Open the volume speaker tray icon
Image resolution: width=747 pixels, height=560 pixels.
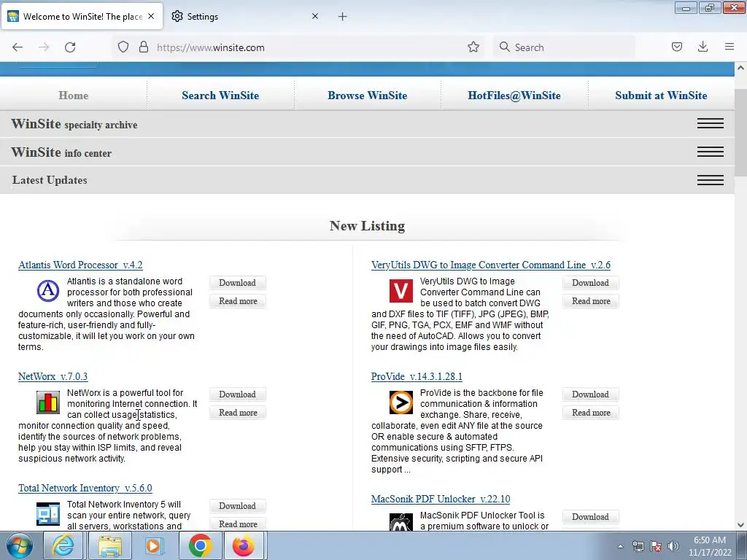(673, 546)
